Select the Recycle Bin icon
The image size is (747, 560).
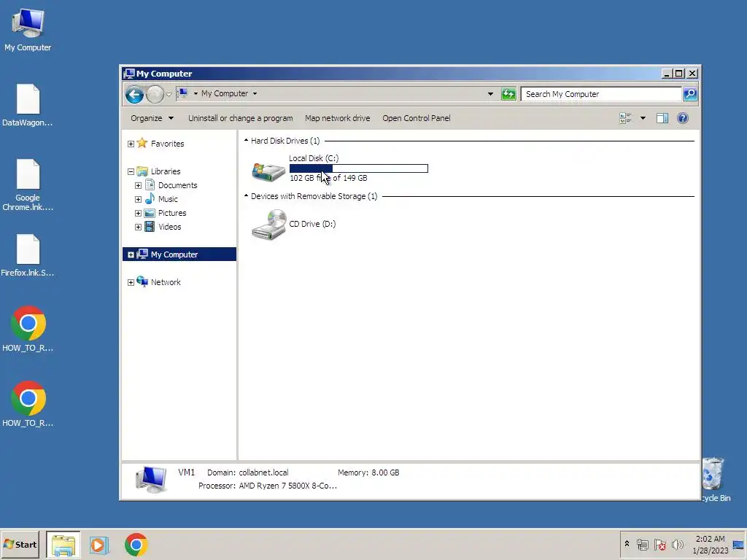point(713,479)
